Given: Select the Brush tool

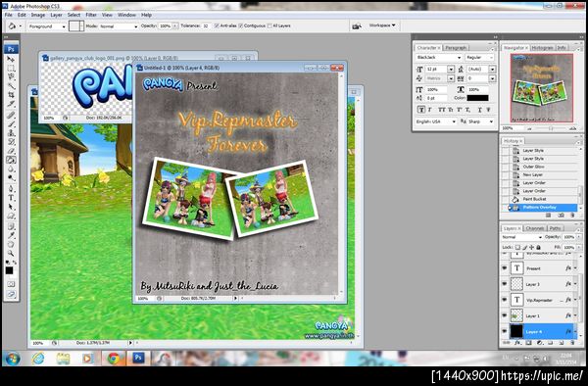Looking at the screenshot, I should coord(11,123).
